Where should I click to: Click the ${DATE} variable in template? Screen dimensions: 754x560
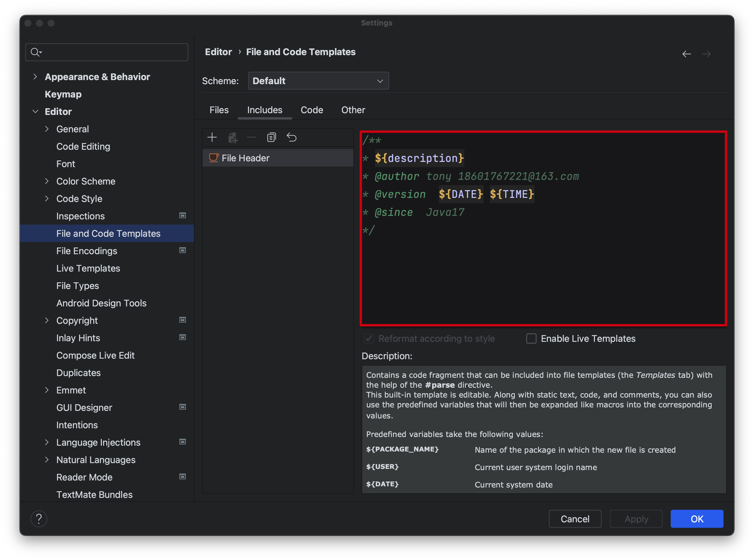click(461, 194)
